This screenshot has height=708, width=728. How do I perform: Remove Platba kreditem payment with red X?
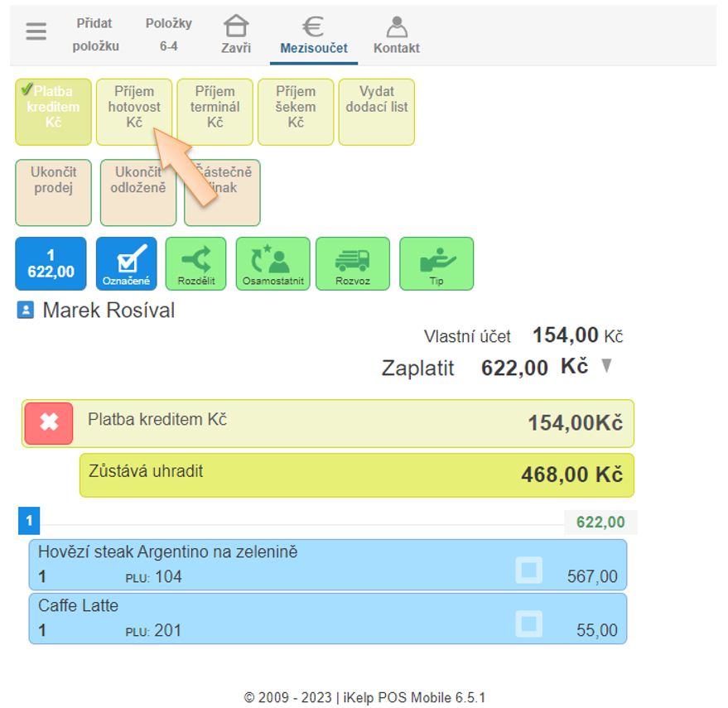point(49,423)
